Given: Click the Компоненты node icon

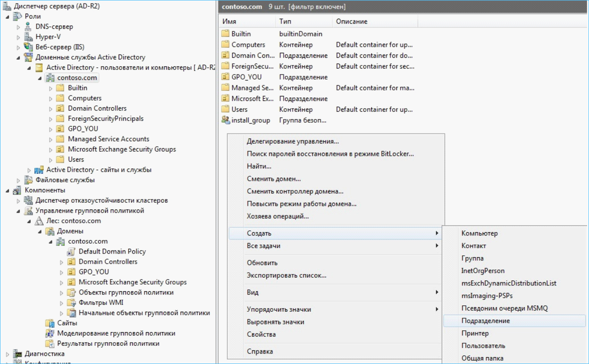Looking at the screenshot, I should pyautogui.click(x=17, y=190).
